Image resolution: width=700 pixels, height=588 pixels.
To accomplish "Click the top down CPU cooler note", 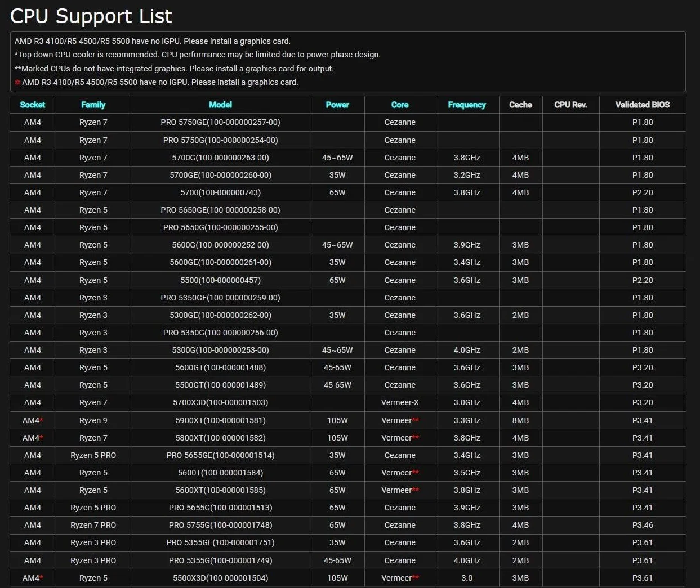I will 198,55.
